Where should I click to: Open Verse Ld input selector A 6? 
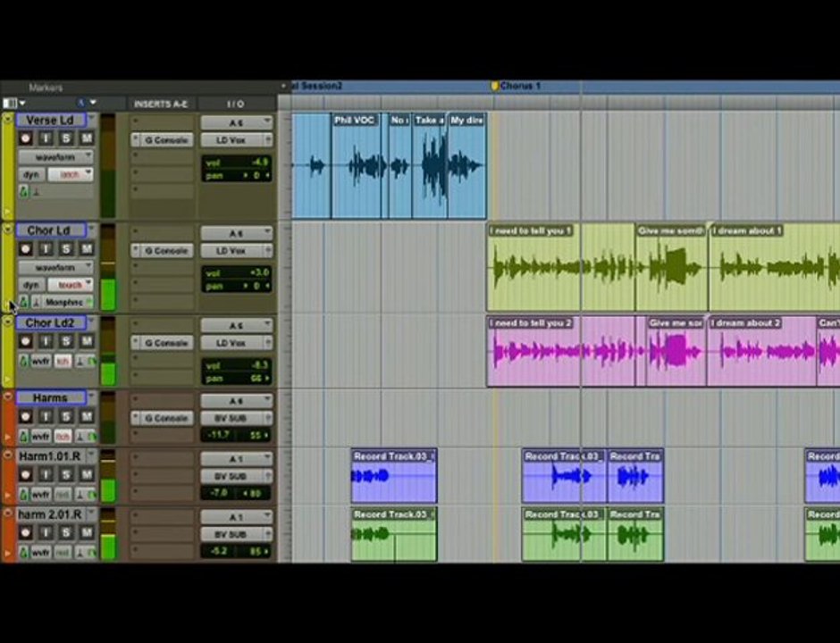click(x=236, y=122)
